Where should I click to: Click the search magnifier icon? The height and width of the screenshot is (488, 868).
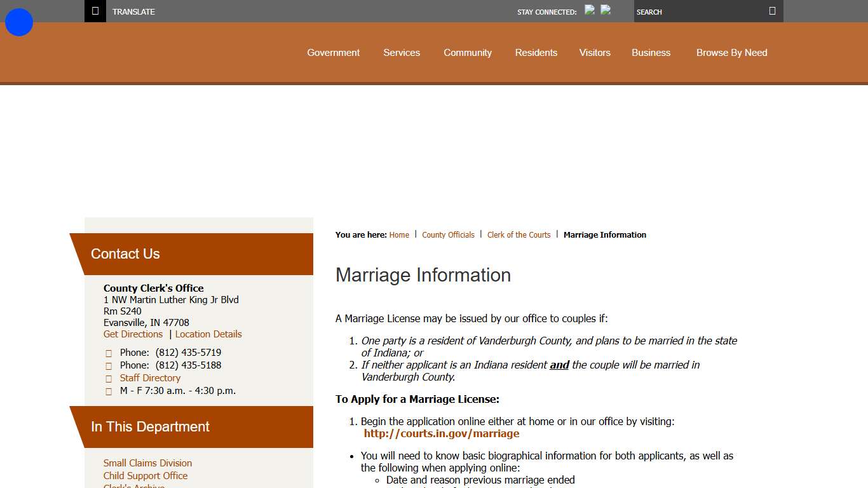click(772, 11)
